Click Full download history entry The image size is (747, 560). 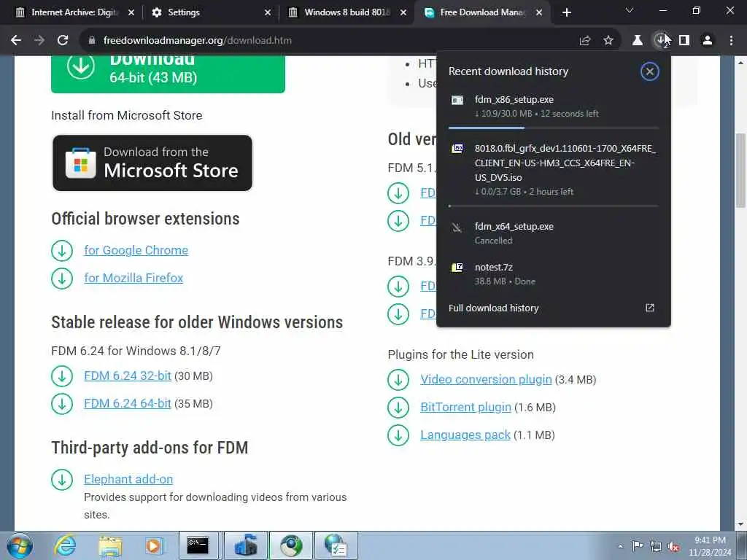point(554,308)
